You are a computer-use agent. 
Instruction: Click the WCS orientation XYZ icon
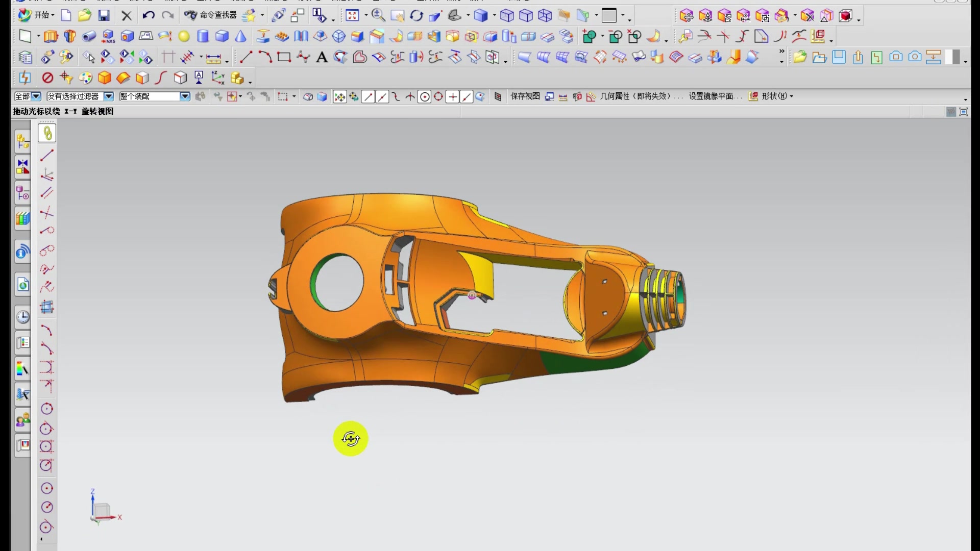click(218, 78)
